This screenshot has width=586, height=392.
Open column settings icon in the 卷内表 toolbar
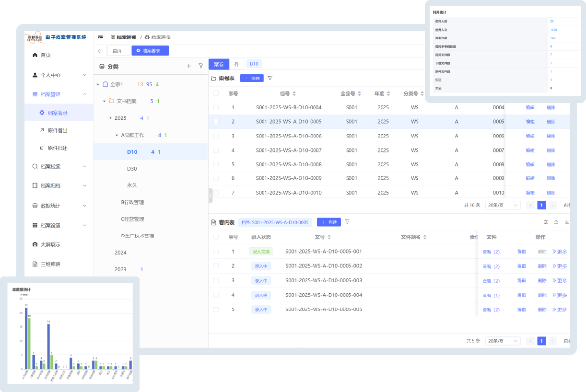click(x=546, y=222)
